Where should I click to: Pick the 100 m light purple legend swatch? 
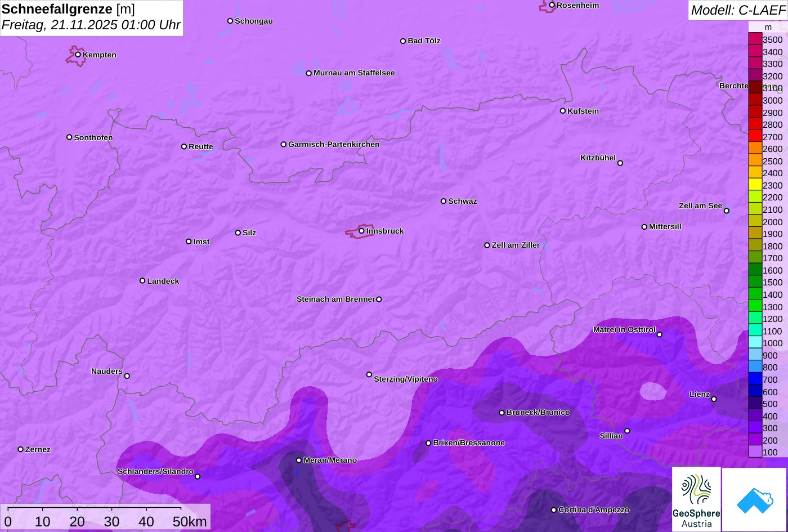(755, 452)
